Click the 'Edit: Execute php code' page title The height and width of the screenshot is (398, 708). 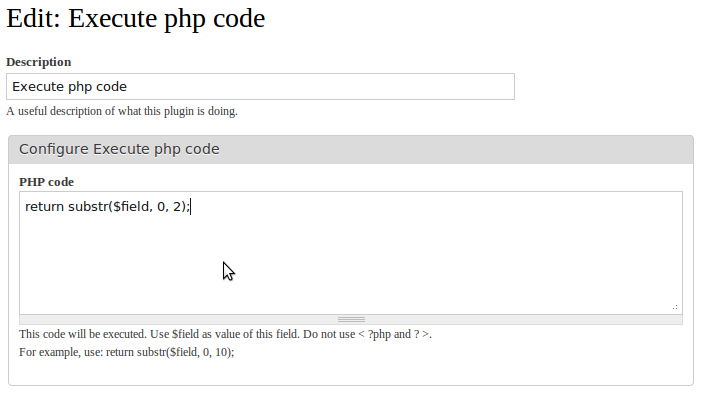[135, 19]
